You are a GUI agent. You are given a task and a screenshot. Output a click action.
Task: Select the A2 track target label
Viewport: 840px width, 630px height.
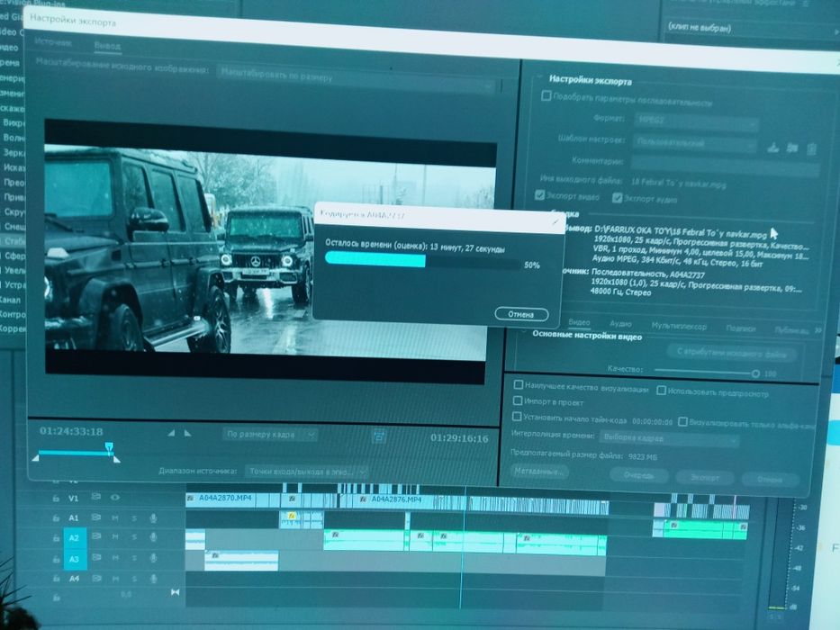click(75, 538)
